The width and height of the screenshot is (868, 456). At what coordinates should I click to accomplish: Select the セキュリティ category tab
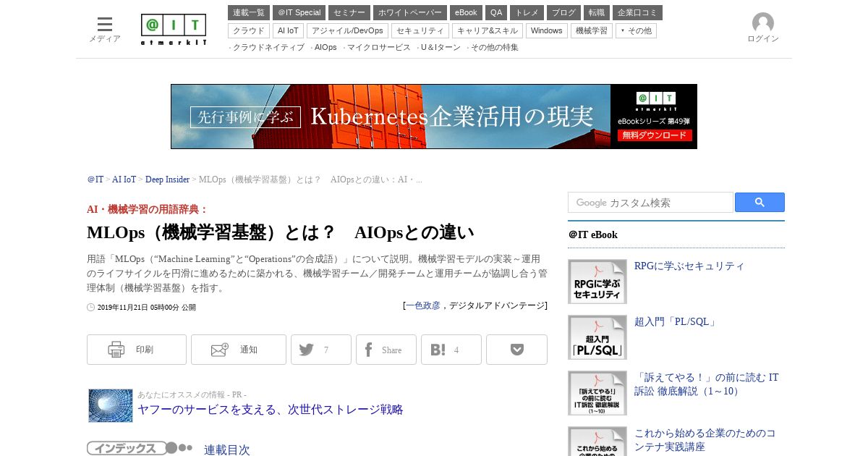pos(420,30)
